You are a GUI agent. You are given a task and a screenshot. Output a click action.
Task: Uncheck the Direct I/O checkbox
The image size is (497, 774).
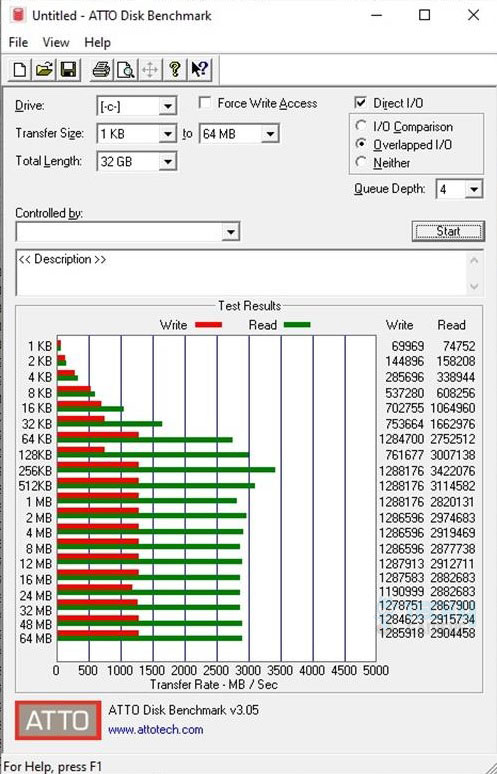point(361,103)
